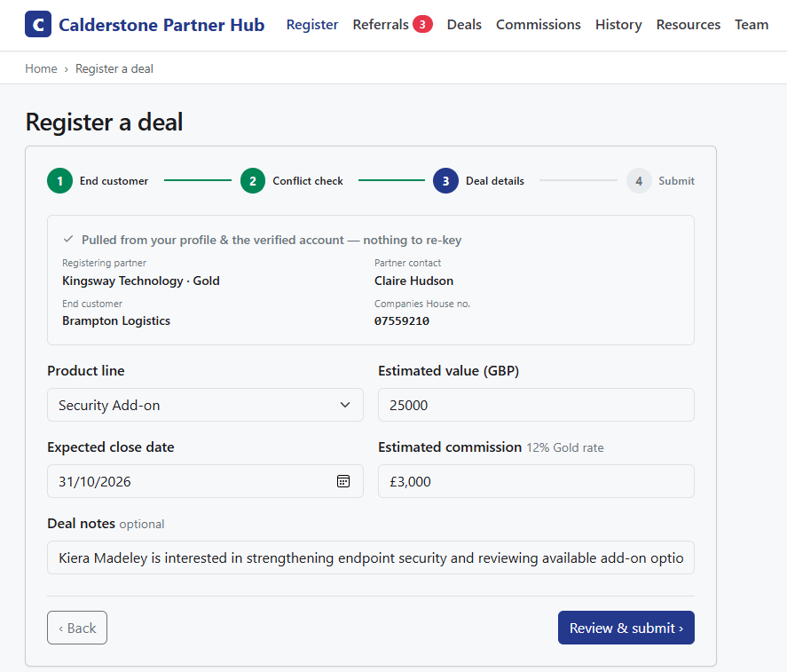Select the End customer step label
787x672 pixels.
[x=114, y=181]
